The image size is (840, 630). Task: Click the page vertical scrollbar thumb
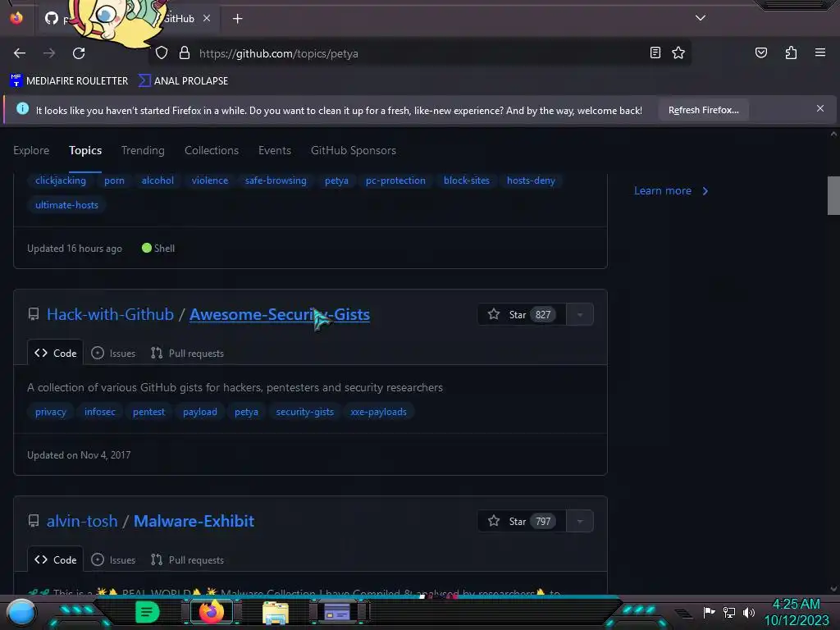pyautogui.click(x=833, y=195)
